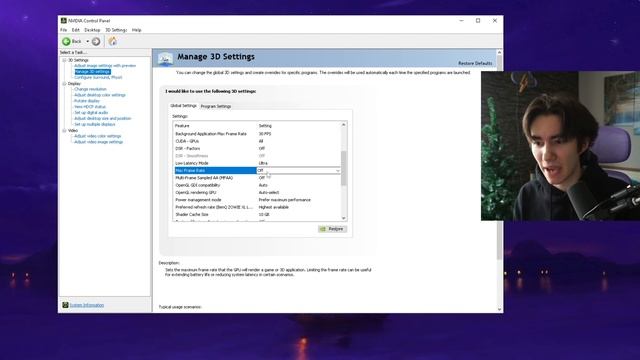Select Background Application Max Frame Rate row
This screenshot has width=640, height=360.
[257, 133]
